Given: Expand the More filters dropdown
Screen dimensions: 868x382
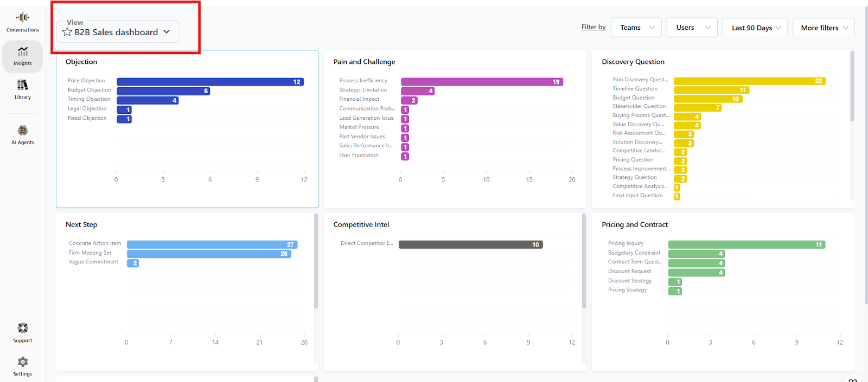Looking at the screenshot, I should 824,28.
